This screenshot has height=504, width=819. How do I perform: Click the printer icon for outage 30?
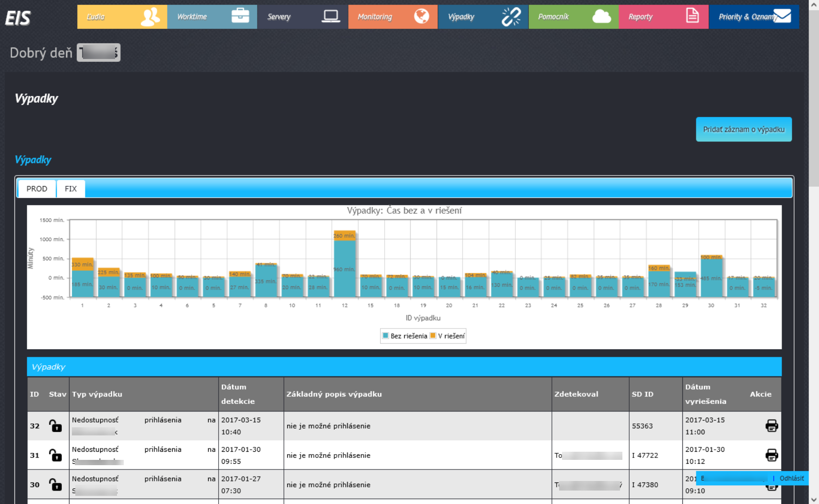[772, 486]
